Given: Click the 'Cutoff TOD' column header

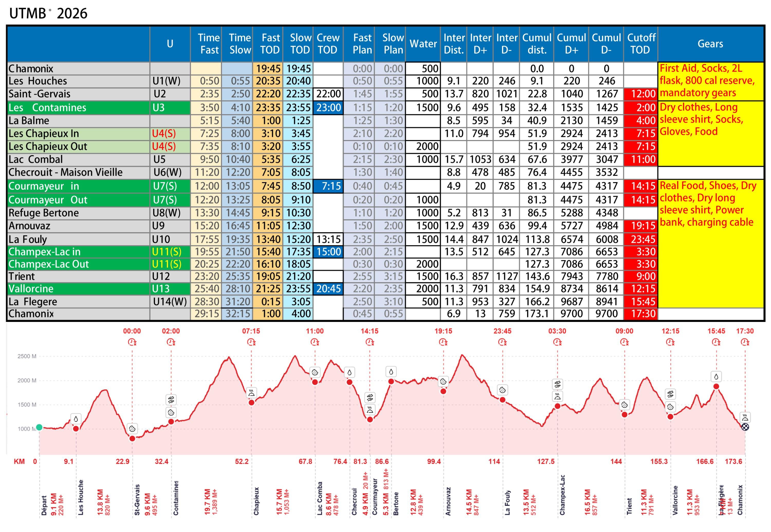Looking at the screenshot, I should click(x=640, y=44).
